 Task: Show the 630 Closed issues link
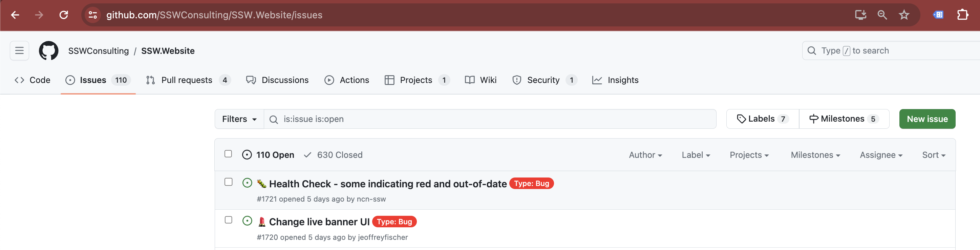click(x=333, y=155)
